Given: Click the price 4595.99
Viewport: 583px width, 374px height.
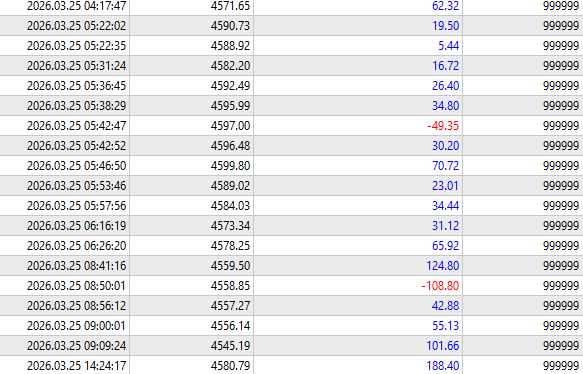Looking at the screenshot, I should click(231, 106).
